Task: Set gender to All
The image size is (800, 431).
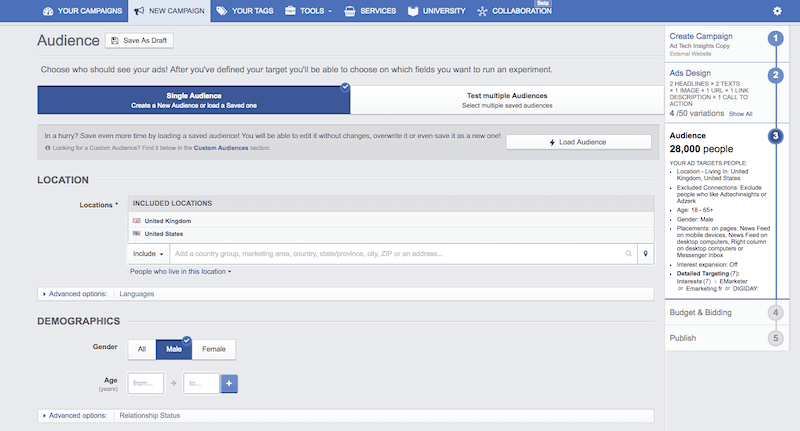Action: tap(142, 349)
